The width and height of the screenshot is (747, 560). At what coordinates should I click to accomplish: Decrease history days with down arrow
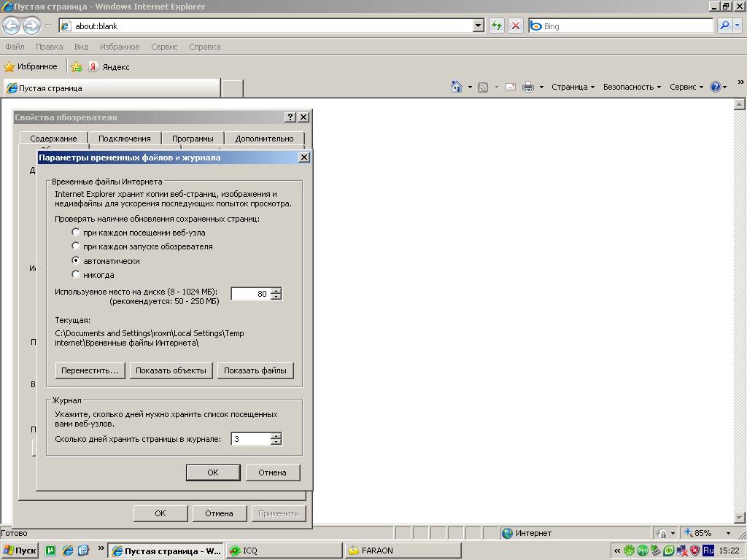[276, 442]
